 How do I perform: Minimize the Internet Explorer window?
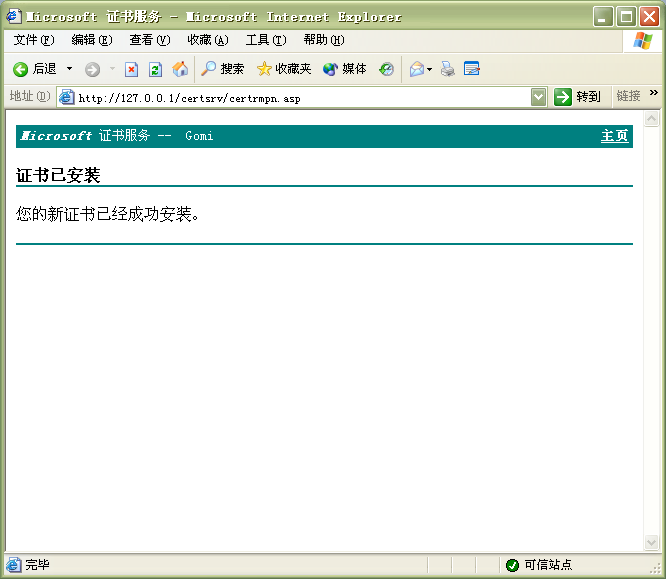tap(603, 17)
